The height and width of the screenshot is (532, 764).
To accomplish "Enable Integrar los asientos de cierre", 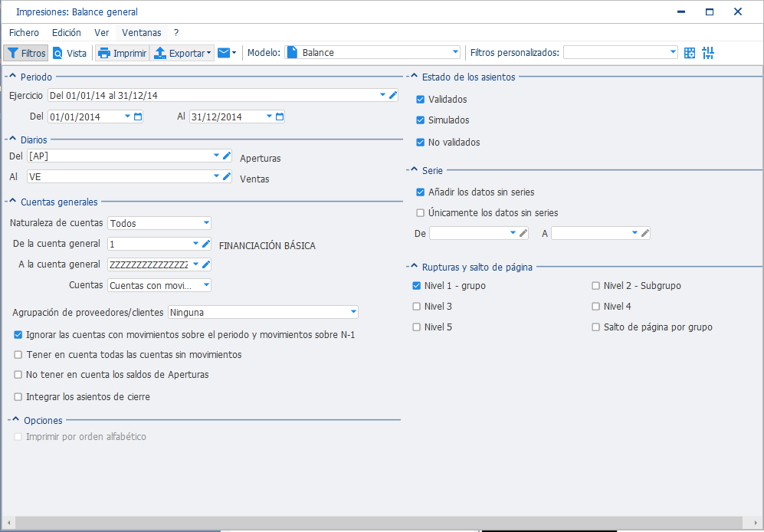I will [x=18, y=397].
